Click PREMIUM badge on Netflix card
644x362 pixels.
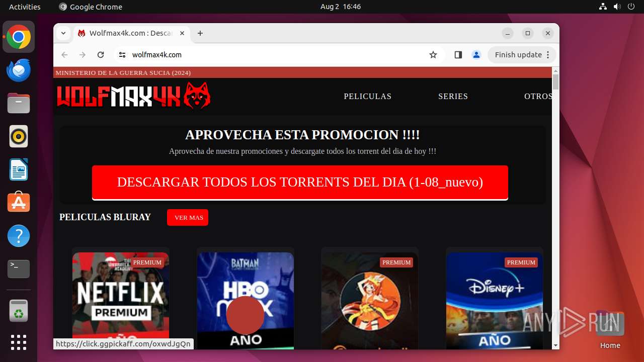pyautogui.click(x=147, y=262)
